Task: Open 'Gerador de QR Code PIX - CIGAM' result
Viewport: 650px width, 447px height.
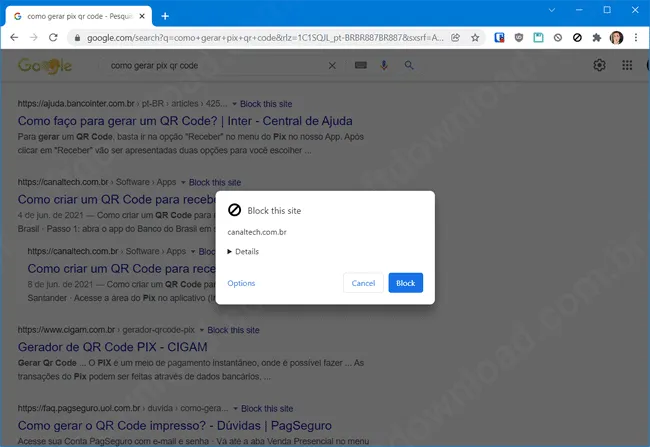Action: (x=112, y=347)
